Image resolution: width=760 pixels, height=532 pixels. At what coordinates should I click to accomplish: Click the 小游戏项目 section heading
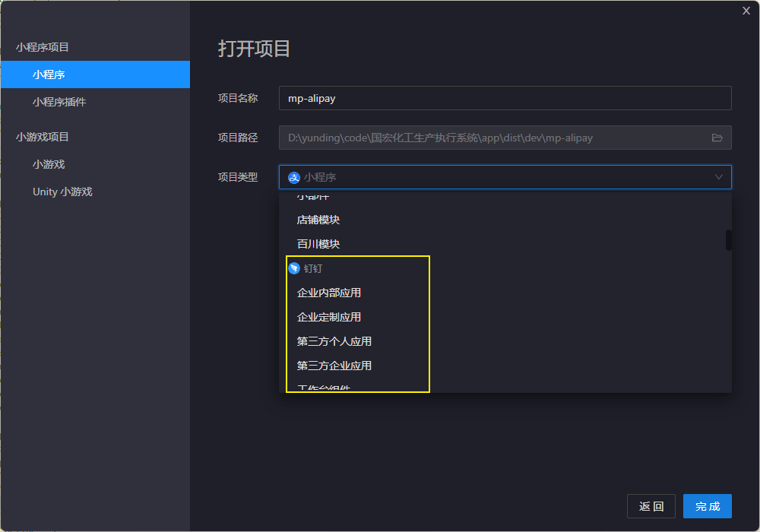click(42, 137)
